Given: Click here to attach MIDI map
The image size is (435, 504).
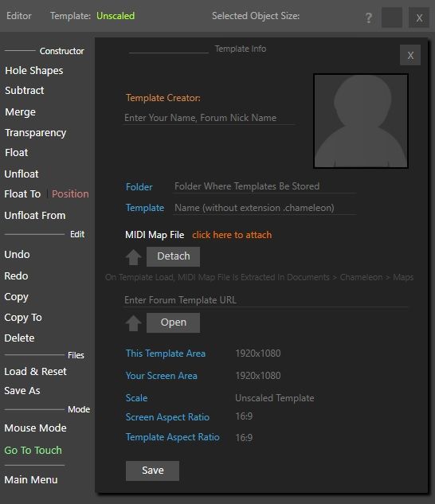Looking at the screenshot, I should [232, 235].
